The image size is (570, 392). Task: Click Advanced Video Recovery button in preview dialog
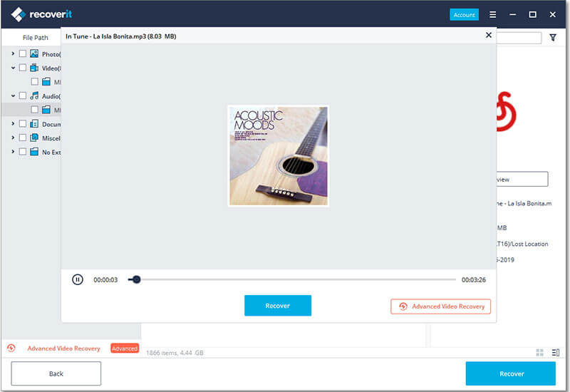pos(440,306)
